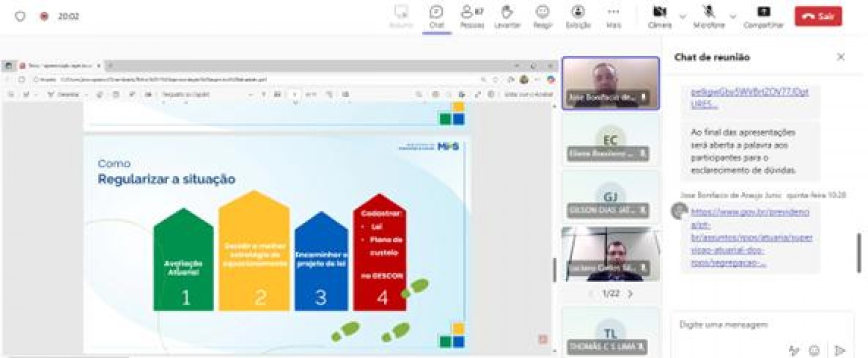Open the Reagir reactions menu
The width and height of the screenshot is (868, 358).
point(542,16)
